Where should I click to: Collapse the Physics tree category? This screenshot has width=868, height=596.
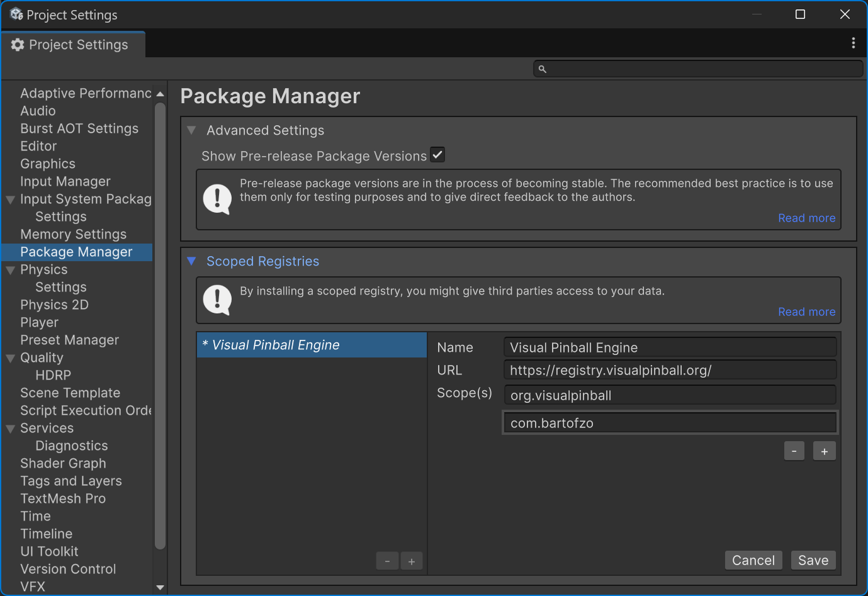11,270
